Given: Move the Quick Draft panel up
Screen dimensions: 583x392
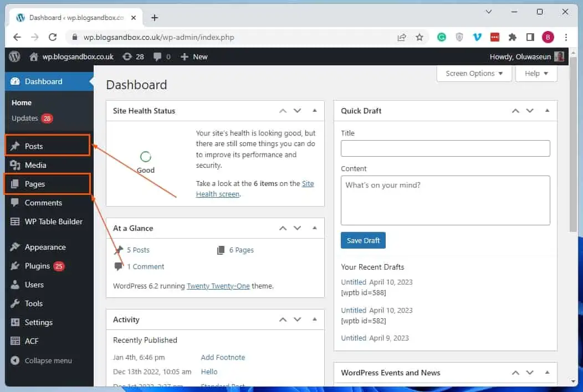Looking at the screenshot, I should [515, 111].
